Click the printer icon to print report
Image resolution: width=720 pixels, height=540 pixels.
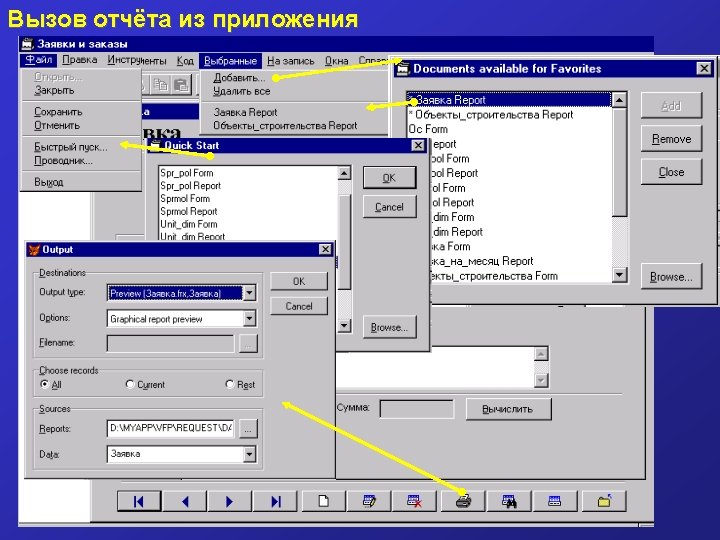[x=463, y=501]
